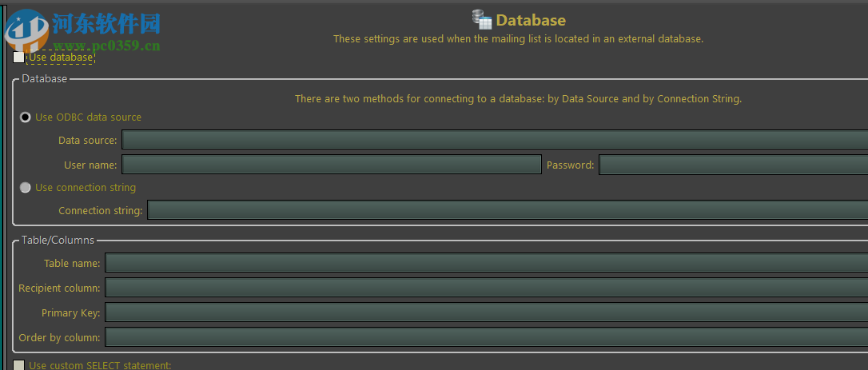
Task: Click into the Data source field
Action: tap(494, 141)
